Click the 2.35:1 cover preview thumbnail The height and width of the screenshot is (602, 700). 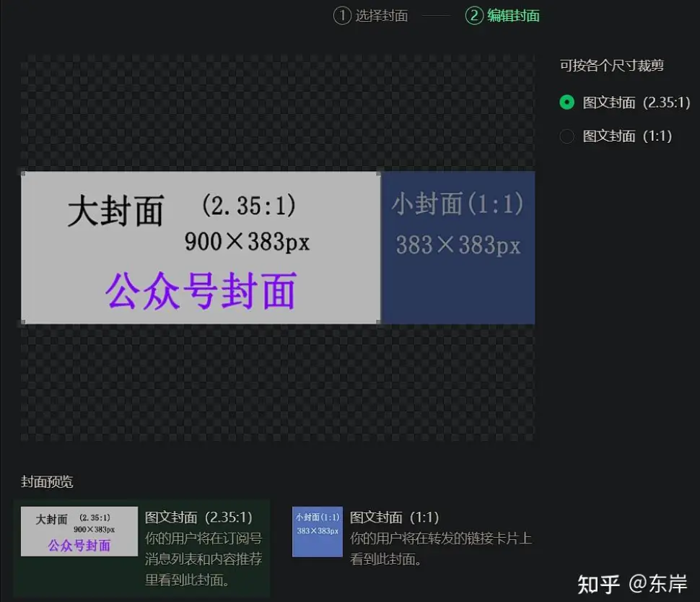pyautogui.click(x=79, y=531)
